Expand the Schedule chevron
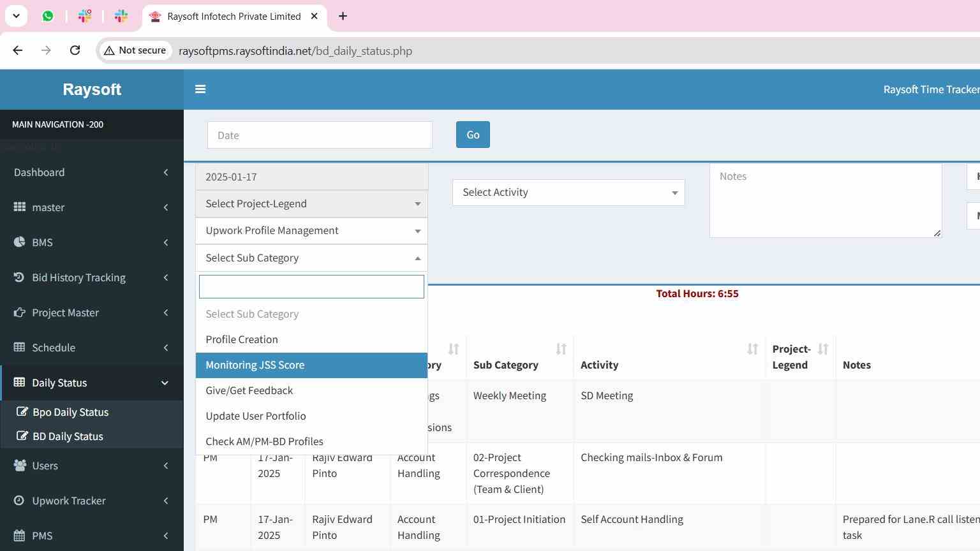This screenshot has height=551, width=980. point(166,348)
